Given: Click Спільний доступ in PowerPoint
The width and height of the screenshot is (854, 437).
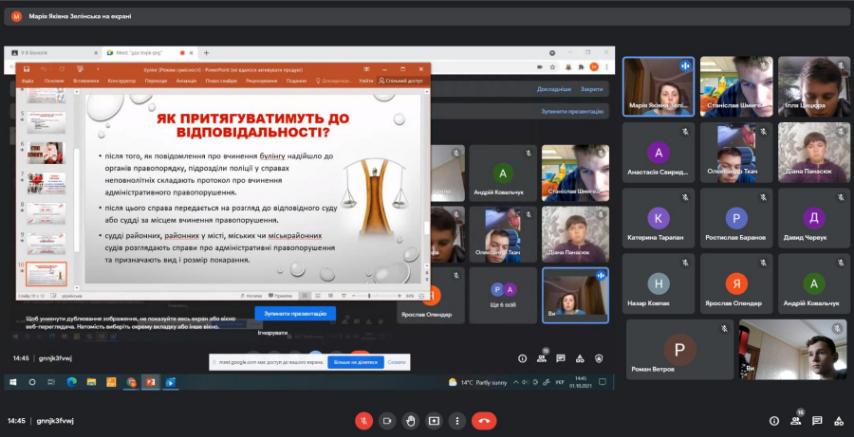Looking at the screenshot, I should click(x=400, y=81).
